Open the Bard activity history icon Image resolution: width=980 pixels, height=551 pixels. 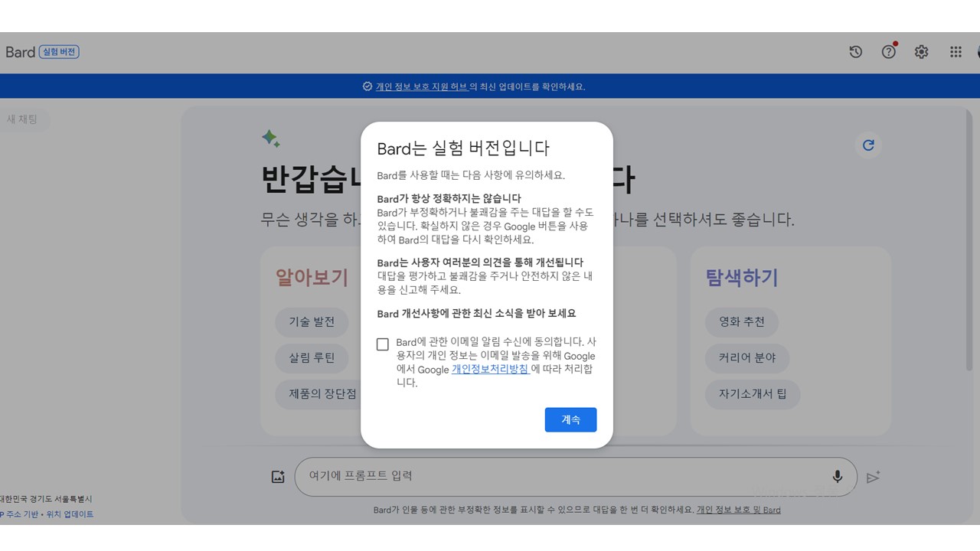[856, 52]
